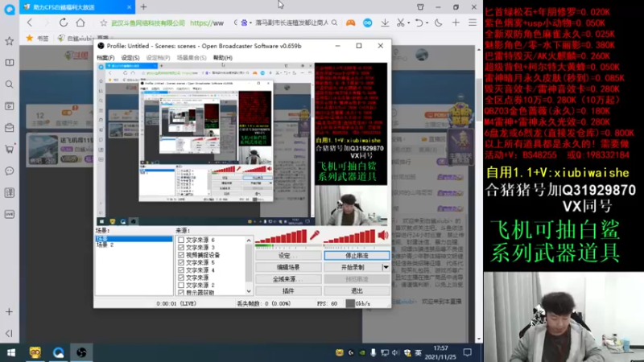The height and width of the screenshot is (362, 644).
Task: Open the Windows Start menu
Action: (x=11, y=352)
